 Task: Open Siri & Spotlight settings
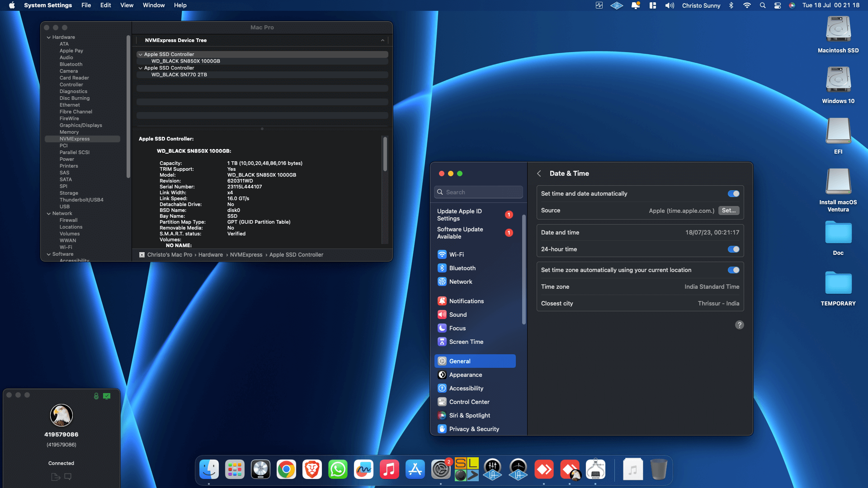(475, 415)
